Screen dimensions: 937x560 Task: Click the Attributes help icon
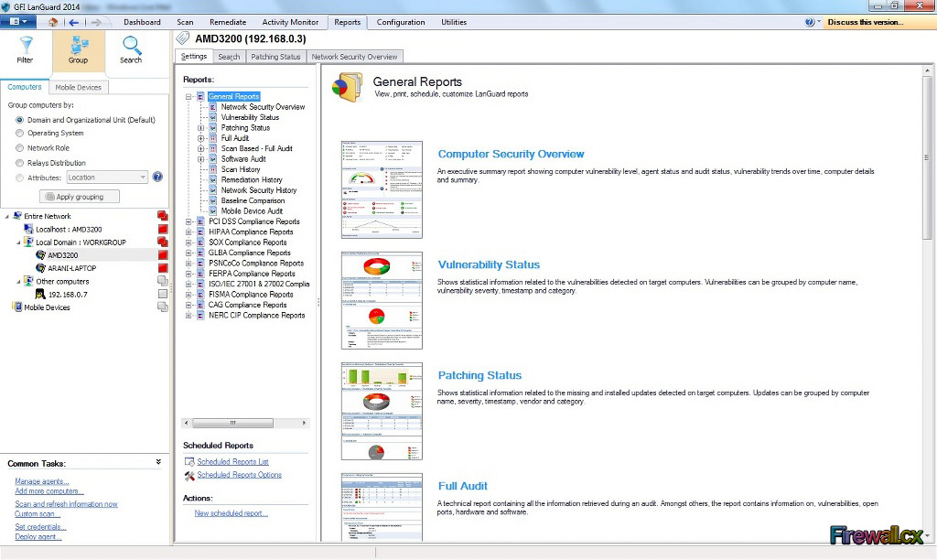click(x=157, y=177)
